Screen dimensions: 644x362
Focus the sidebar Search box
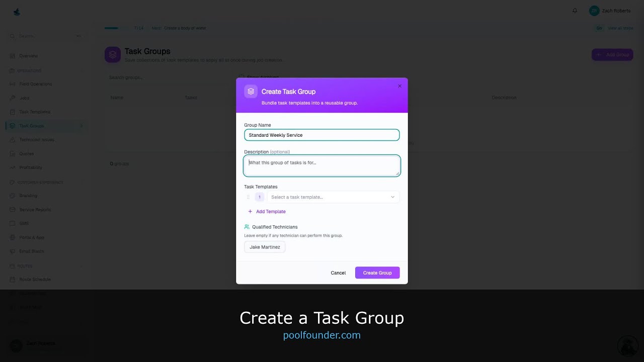coord(45,36)
